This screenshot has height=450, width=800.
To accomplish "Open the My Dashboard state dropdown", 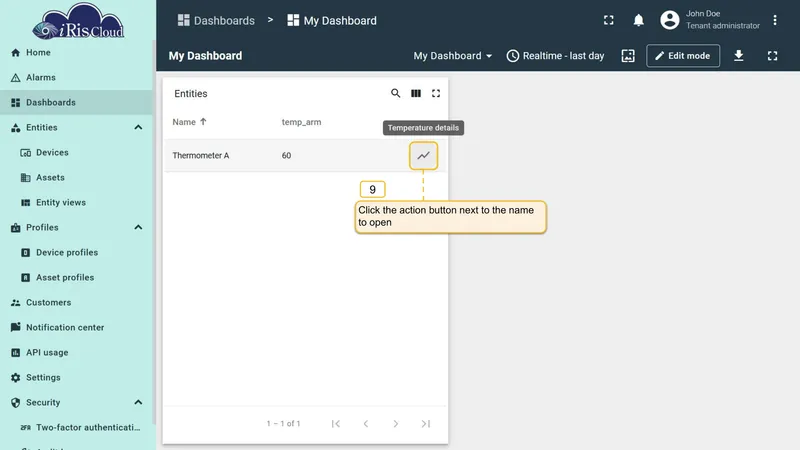I will click(x=453, y=56).
